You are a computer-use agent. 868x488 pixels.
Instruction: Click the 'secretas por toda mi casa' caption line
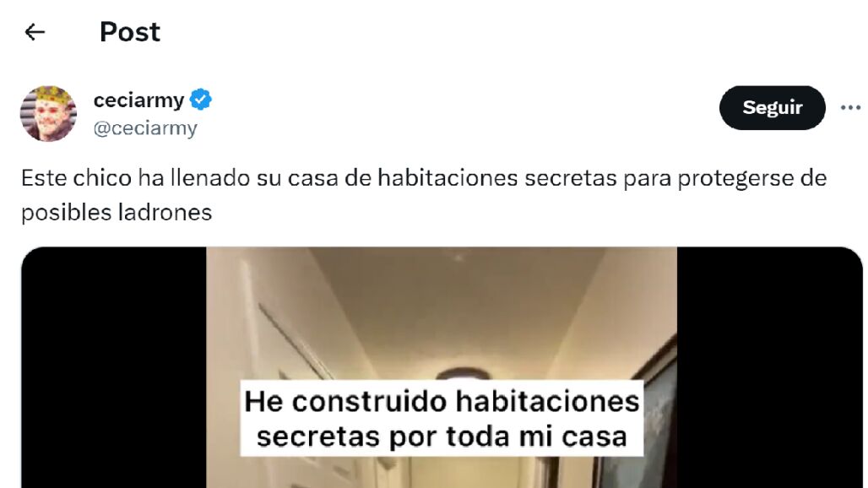(x=442, y=436)
